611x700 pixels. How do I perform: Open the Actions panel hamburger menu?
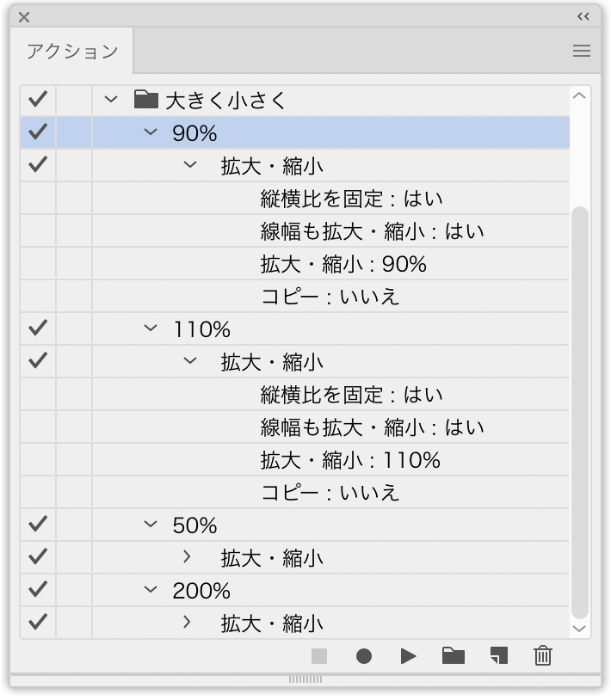point(582,51)
